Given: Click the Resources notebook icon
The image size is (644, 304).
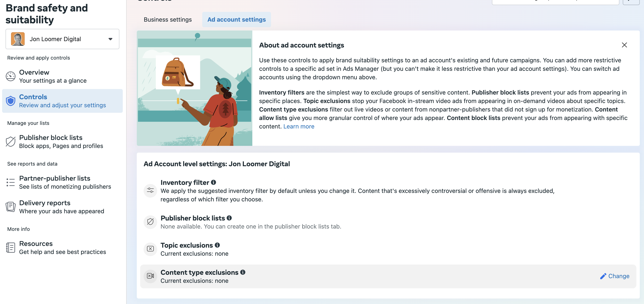Looking at the screenshot, I should 10,248.
